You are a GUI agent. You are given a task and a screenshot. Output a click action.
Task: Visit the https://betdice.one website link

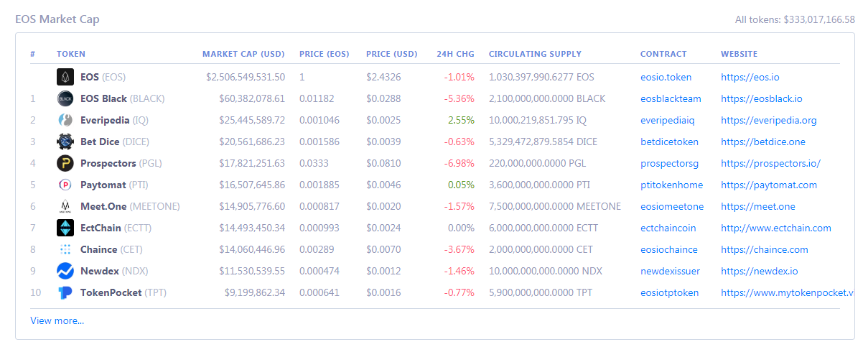pyautogui.click(x=763, y=142)
